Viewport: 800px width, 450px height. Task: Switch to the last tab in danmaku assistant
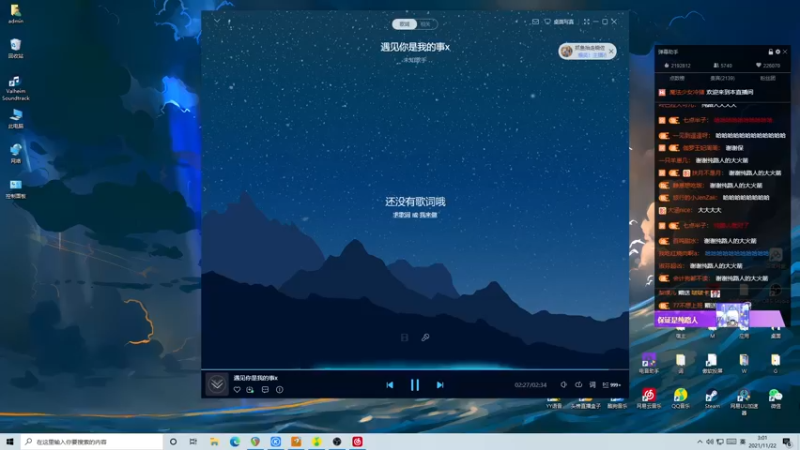[x=767, y=78]
